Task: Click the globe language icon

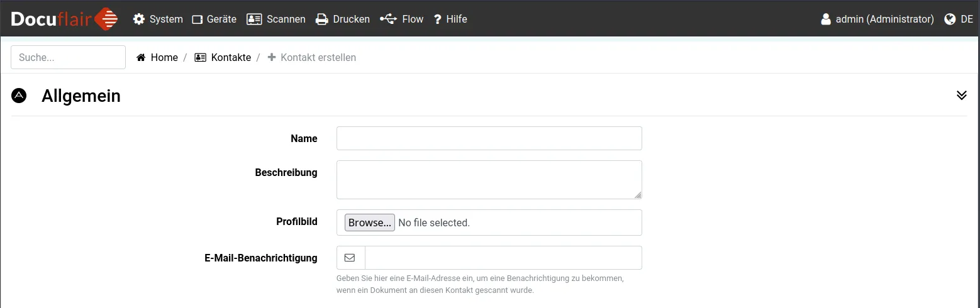Action: 950,19
